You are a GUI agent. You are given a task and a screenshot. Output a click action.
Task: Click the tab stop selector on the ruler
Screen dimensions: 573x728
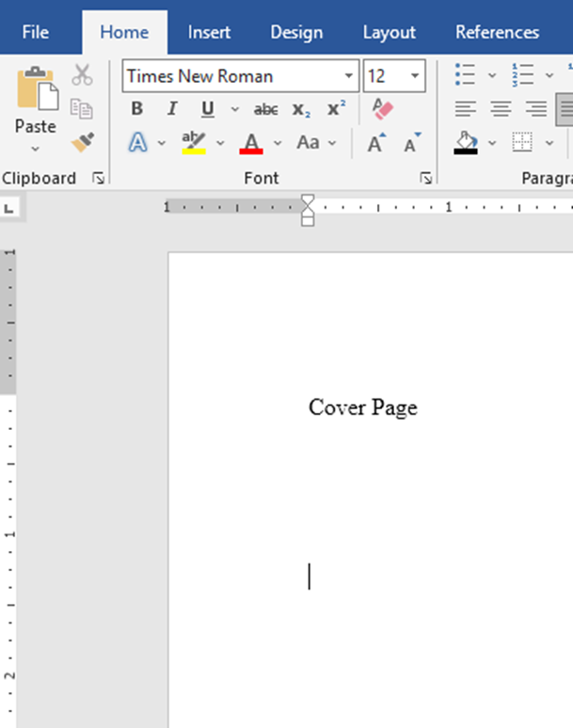pos(9,209)
